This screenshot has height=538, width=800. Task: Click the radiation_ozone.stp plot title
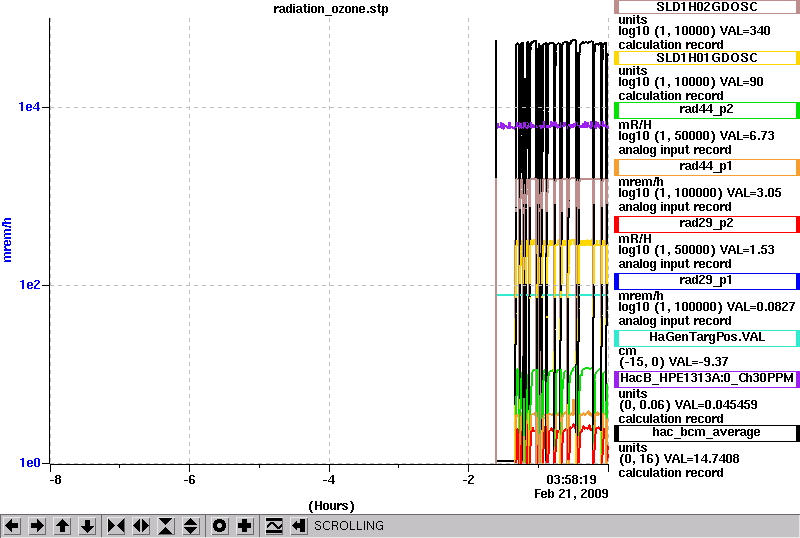coord(331,9)
